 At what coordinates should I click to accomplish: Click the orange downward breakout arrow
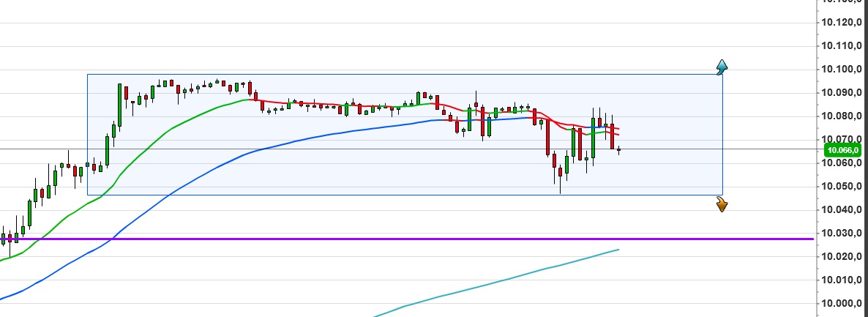pyautogui.click(x=722, y=204)
